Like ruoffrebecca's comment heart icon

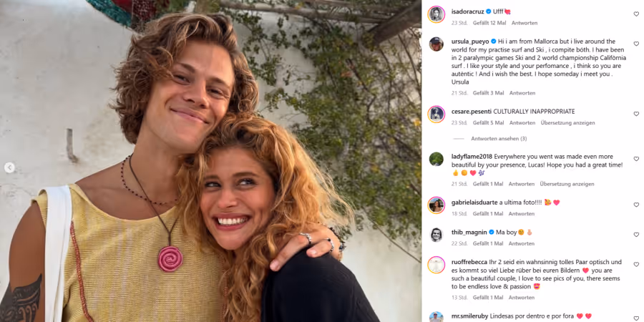[x=636, y=264]
